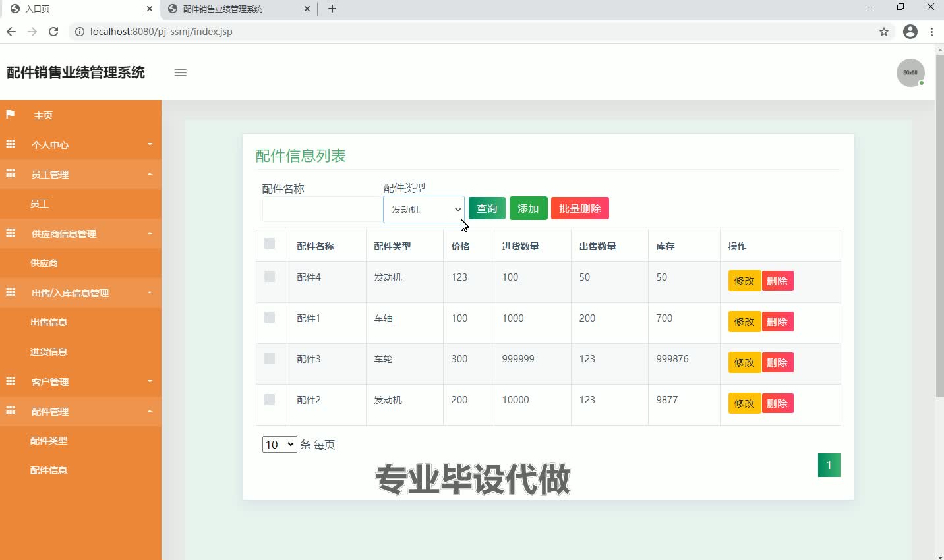Click grid icon next to 配件管理

click(11, 410)
